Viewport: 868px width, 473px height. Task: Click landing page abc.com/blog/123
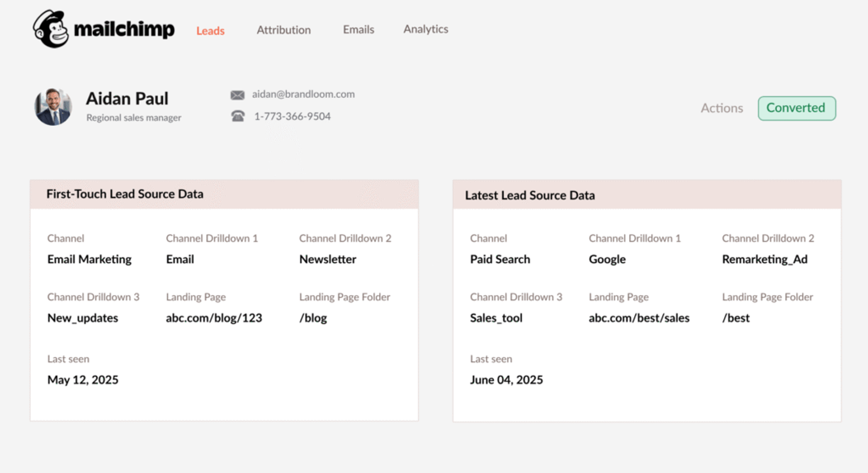pyautogui.click(x=214, y=318)
